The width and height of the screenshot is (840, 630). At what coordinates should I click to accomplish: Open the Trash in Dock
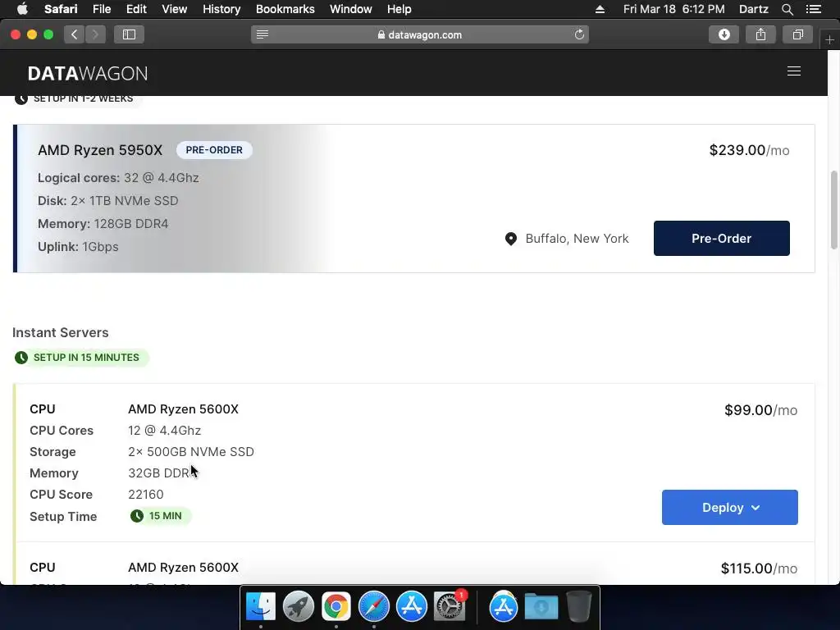(579, 606)
